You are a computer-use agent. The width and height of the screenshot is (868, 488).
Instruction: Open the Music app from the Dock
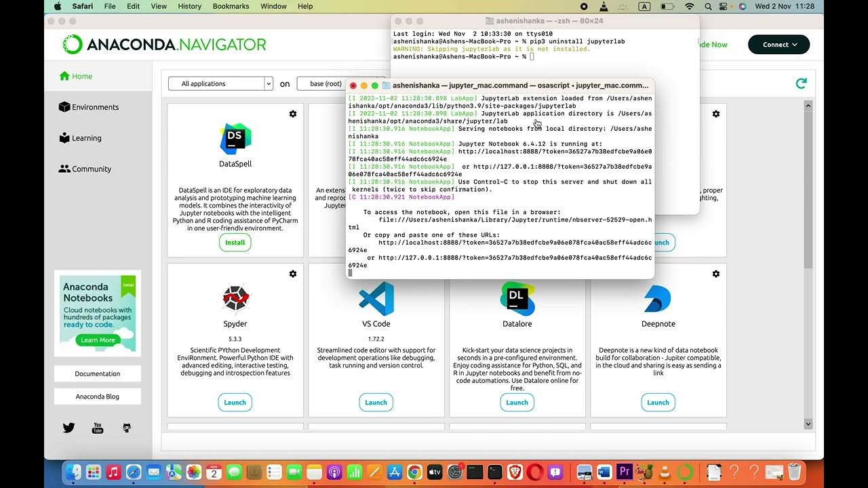click(x=114, y=472)
